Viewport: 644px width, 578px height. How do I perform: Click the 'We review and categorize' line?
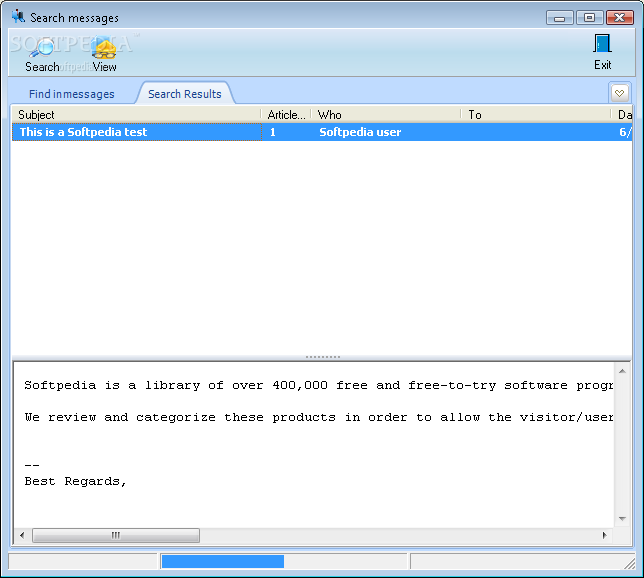(x=318, y=417)
